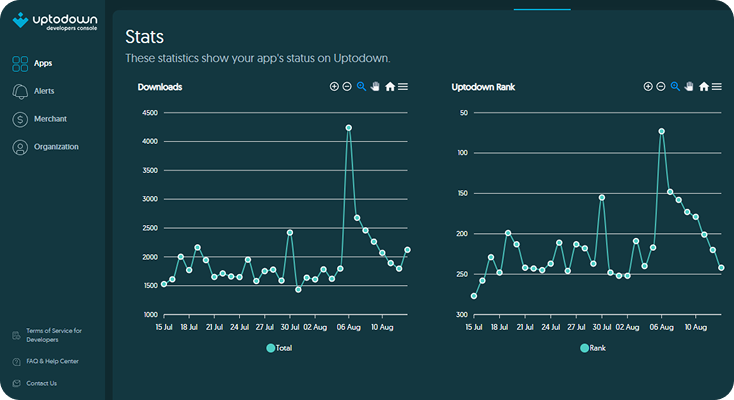Zoom in on the Uptodown Rank chart
Viewport: 734px width, 400px height.
(x=648, y=87)
